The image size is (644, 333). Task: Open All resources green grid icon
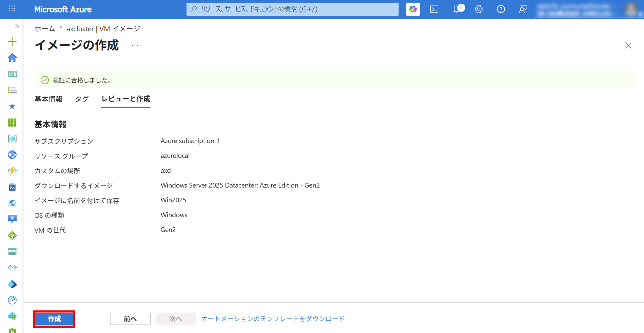click(12, 123)
